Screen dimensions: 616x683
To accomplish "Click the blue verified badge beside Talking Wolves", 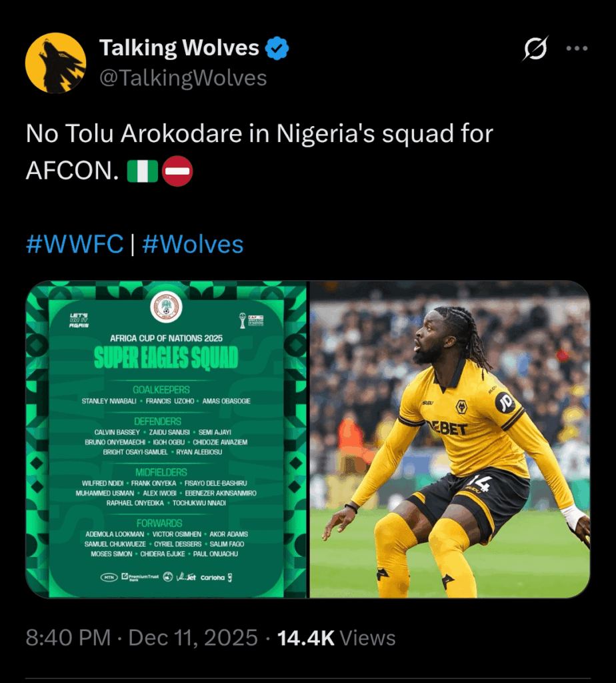I will [276, 47].
